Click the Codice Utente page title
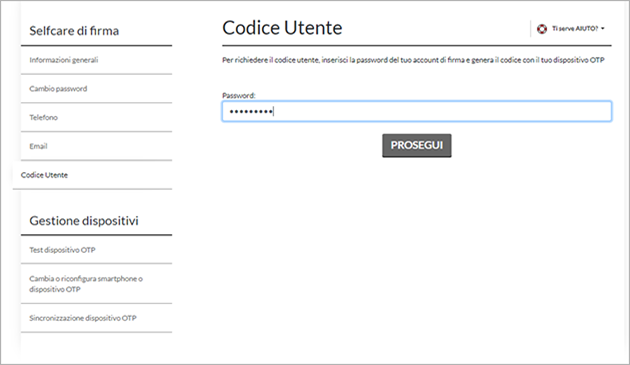This screenshot has height=365, width=630. click(x=282, y=28)
